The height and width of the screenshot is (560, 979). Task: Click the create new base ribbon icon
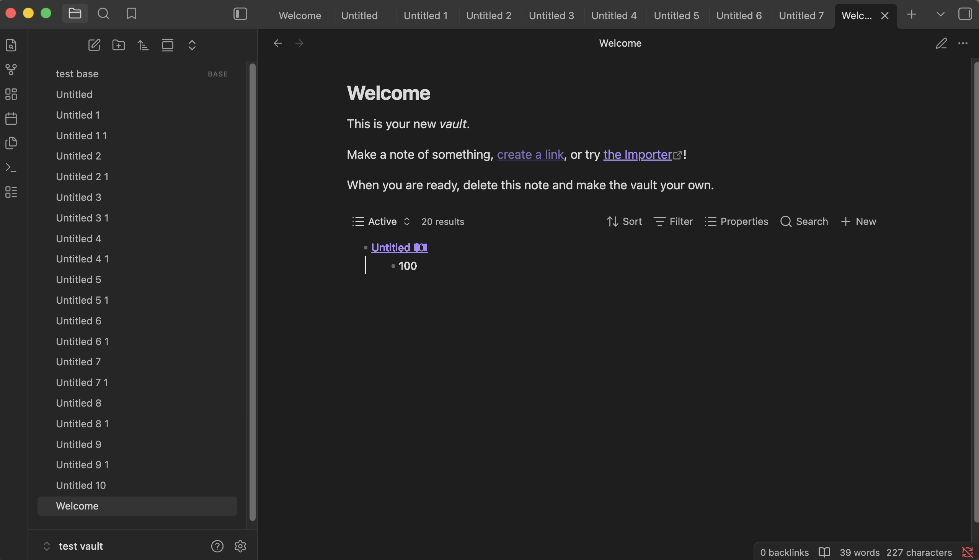11,192
